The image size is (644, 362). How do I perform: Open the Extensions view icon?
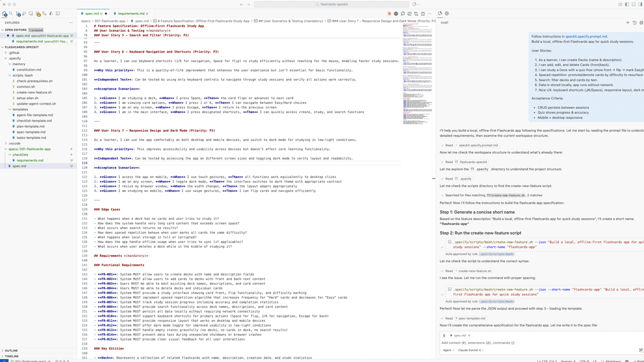click(38, 13)
